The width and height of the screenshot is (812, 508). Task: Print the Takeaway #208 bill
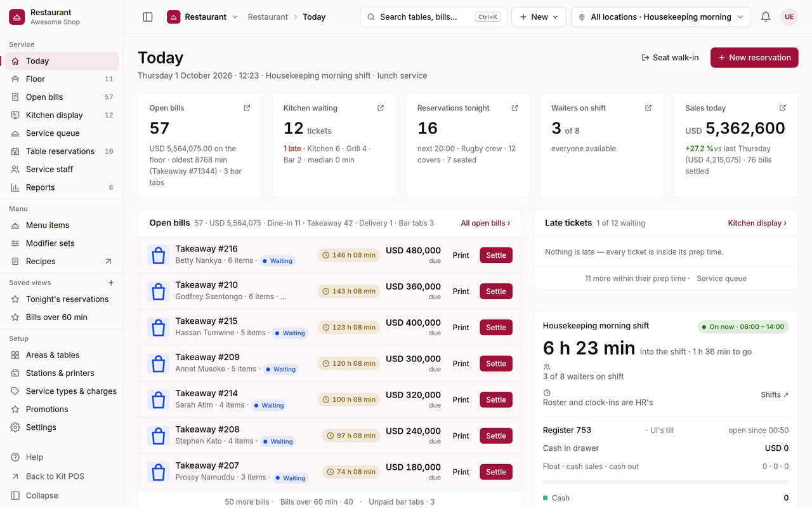click(461, 436)
